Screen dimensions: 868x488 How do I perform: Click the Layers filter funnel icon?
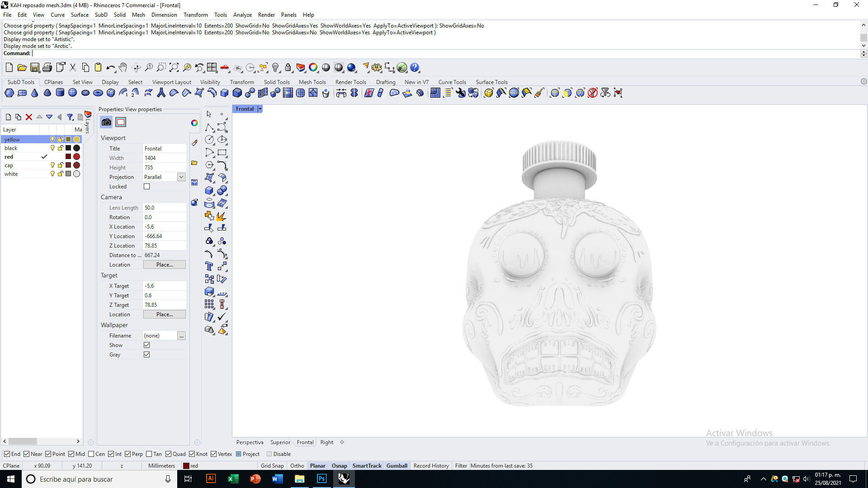(x=70, y=117)
